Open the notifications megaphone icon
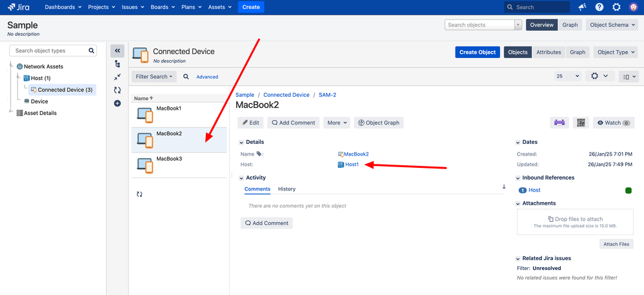This screenshot has width=644, height=295. pos(583,7)
